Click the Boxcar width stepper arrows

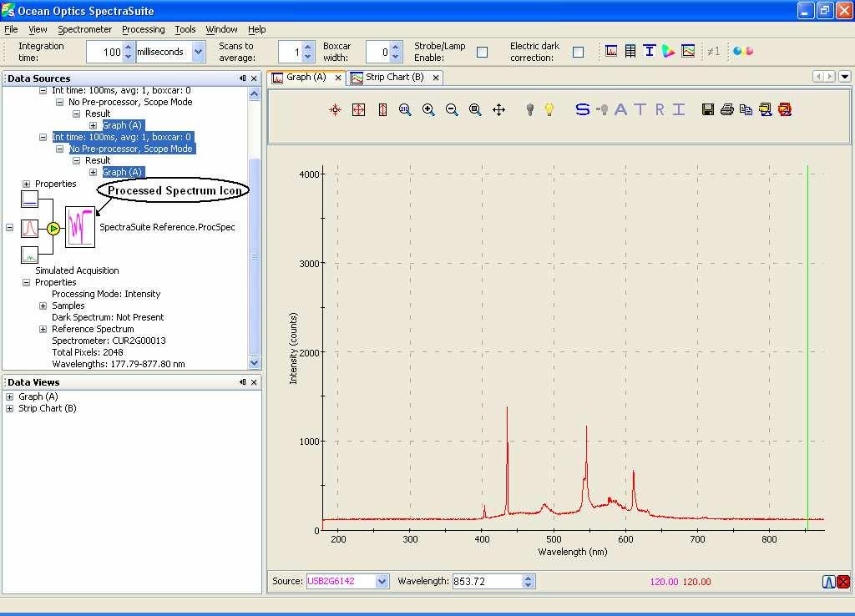[x=397, y=52]
